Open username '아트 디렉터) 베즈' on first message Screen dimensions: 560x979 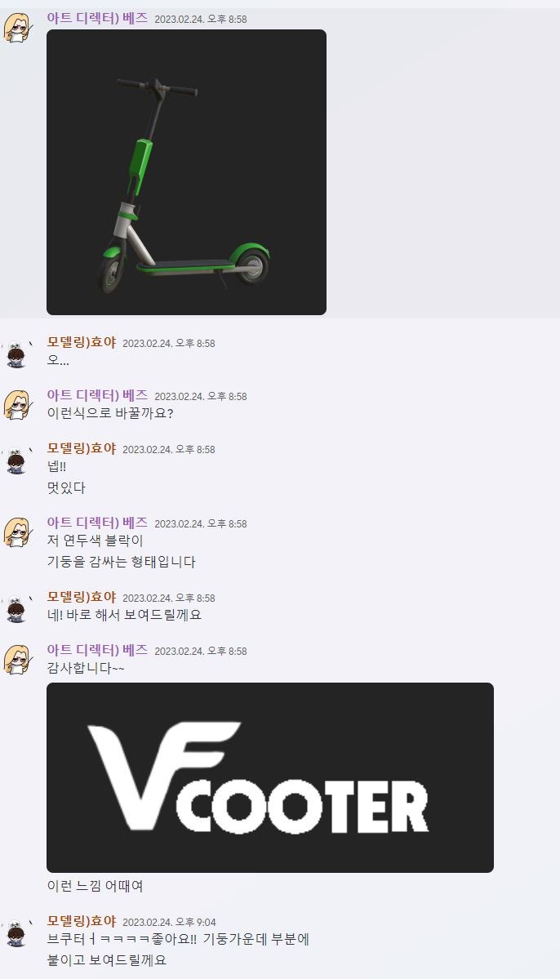click(97, 18)
